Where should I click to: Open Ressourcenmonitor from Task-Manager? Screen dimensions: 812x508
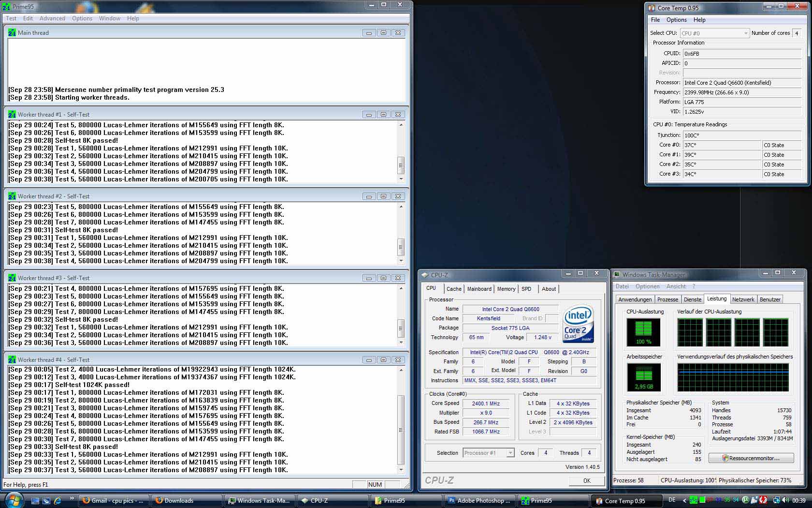(751, 458)
